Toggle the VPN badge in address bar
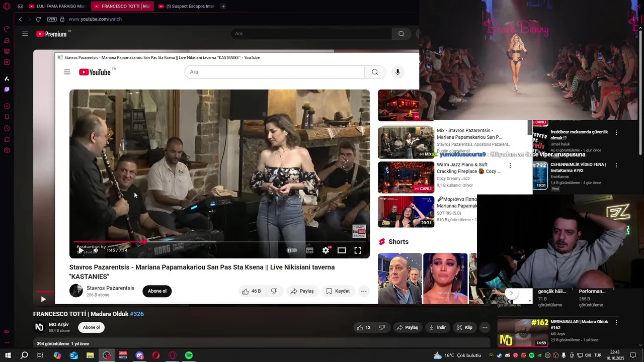Viewport: 644px width, 362px height. tap(52, 19)
